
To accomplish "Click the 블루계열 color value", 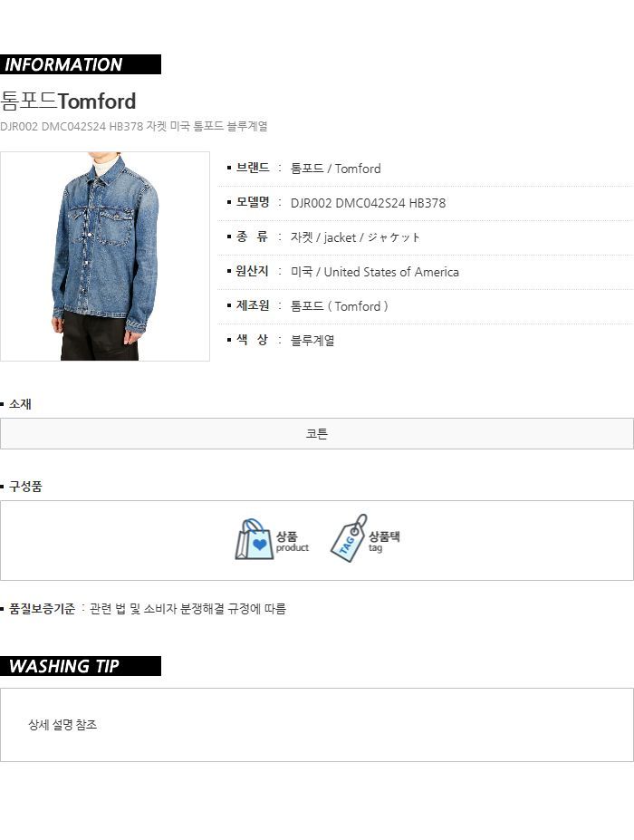I will [x=312, y=340].
